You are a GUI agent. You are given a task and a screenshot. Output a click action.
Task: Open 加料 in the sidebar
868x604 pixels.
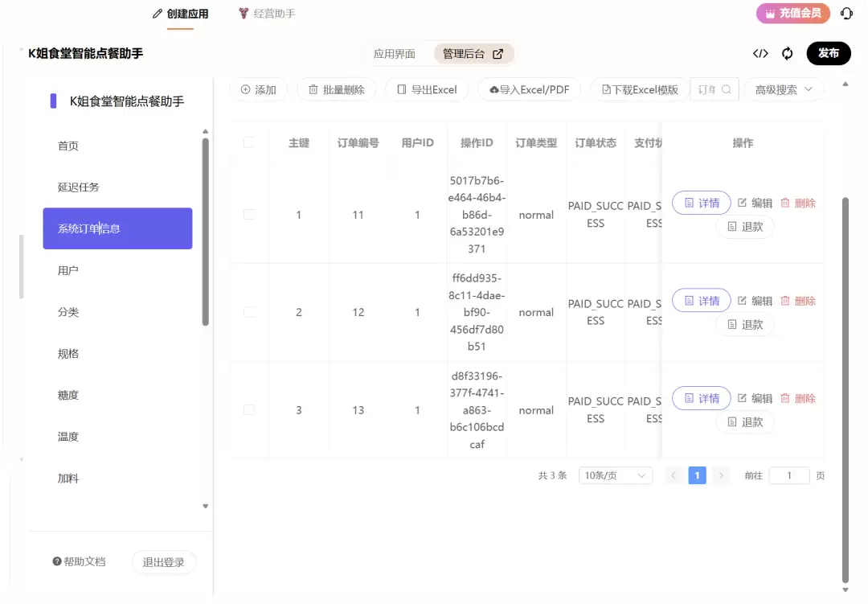(x=117, y=479)
